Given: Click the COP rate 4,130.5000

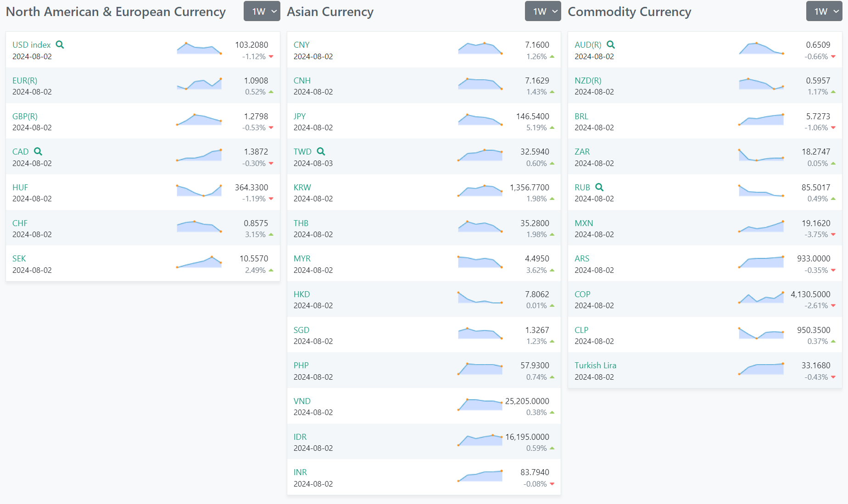Looking at the screenshot, I should (810, 294).
